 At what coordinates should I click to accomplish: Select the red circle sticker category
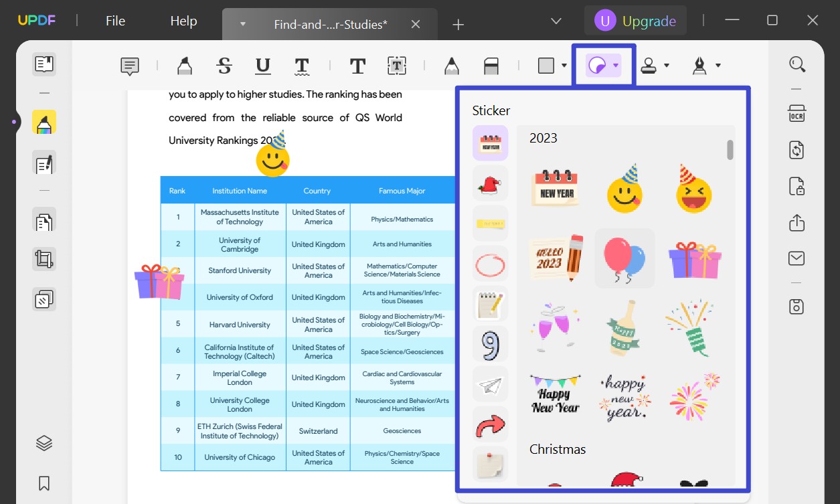point(490,263)
